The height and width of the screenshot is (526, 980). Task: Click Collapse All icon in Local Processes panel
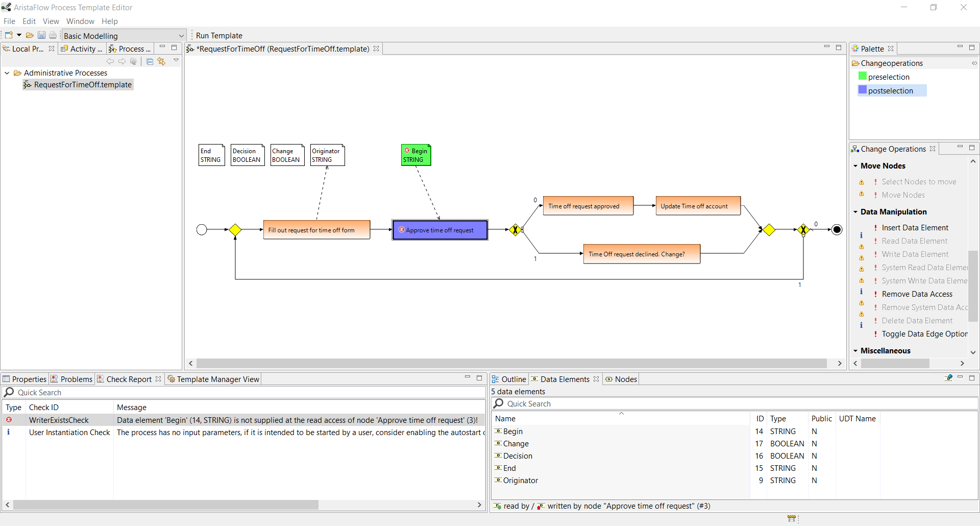[150, 61]
